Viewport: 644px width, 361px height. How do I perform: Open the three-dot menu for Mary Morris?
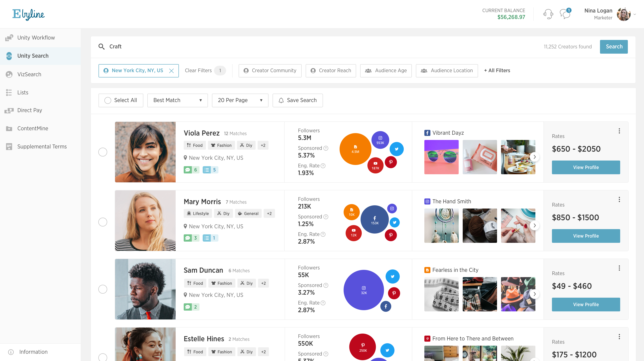619,199
